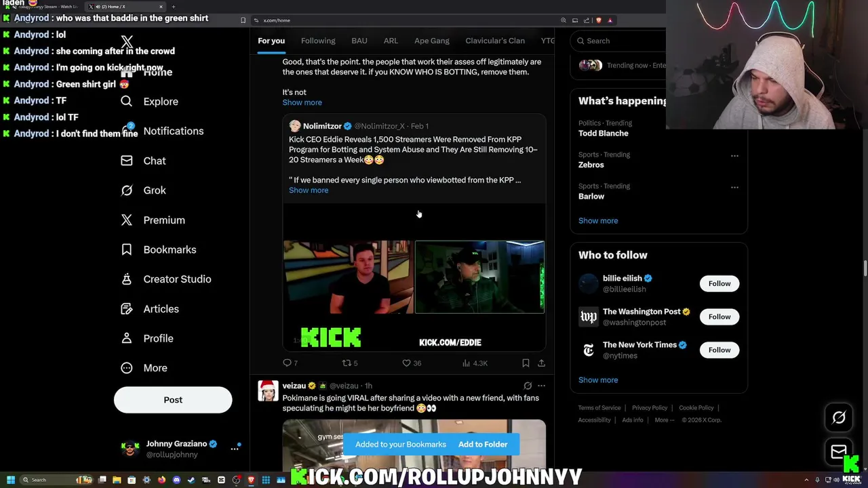
Task: Open Discord in taskbar
Action: (176, 480)
